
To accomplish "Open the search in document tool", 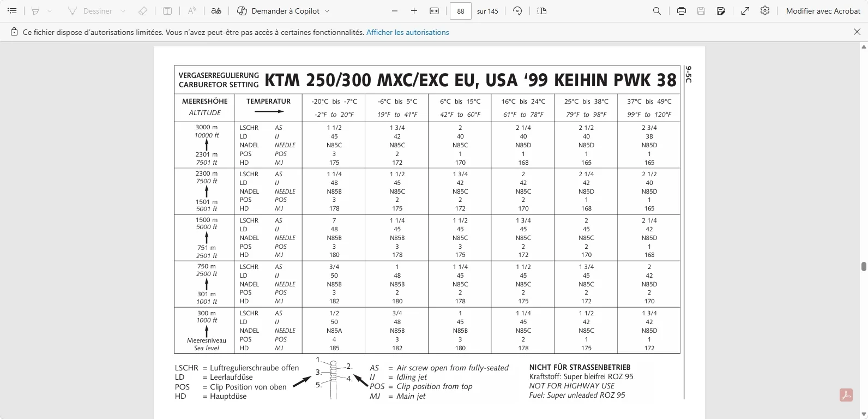I will tap(657, 11).
